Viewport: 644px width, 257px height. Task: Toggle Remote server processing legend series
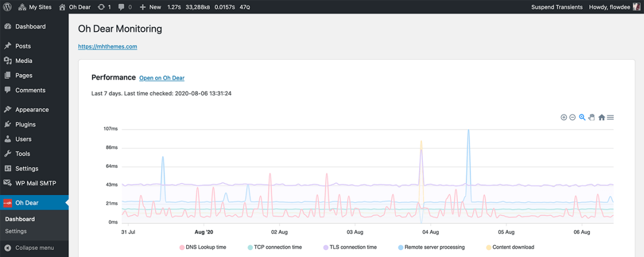[x=431, y=247]
